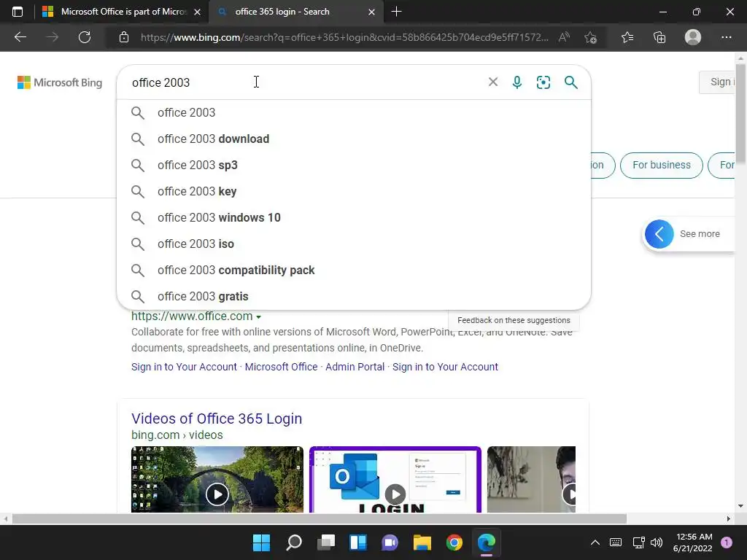
Task: Open notification center badge
Action: click(x=726, y=542)
